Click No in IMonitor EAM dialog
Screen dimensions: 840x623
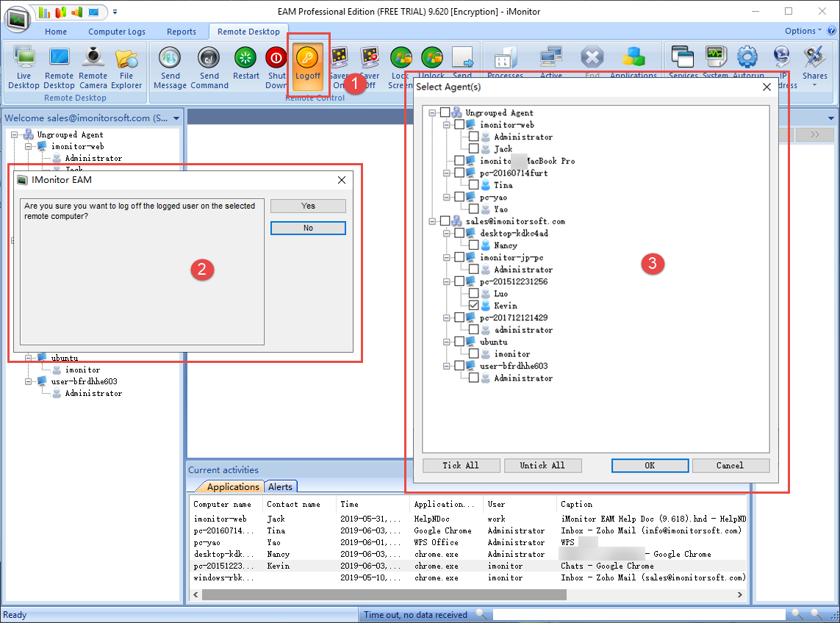point(308,228)
